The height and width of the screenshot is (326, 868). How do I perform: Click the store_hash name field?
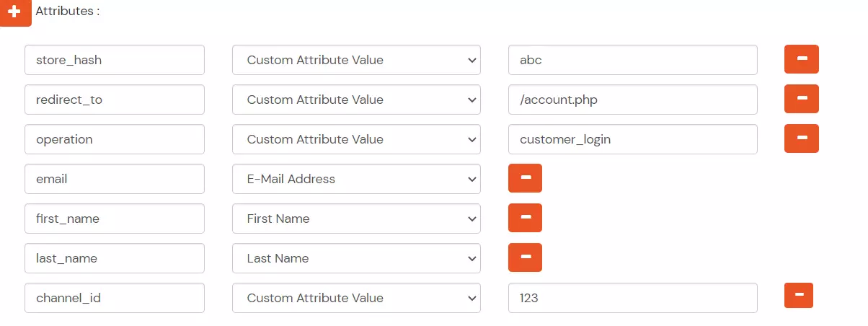click(115, 60)
